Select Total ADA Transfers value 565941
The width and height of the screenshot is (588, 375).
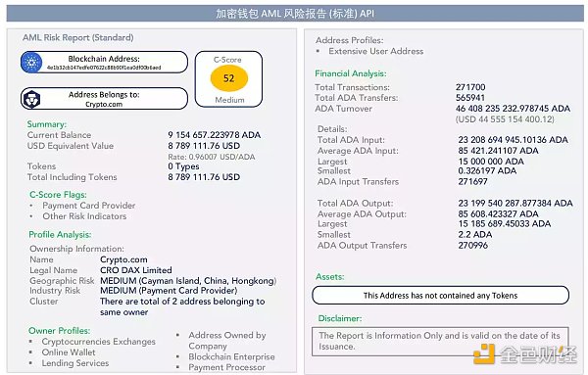pos(470,97)
